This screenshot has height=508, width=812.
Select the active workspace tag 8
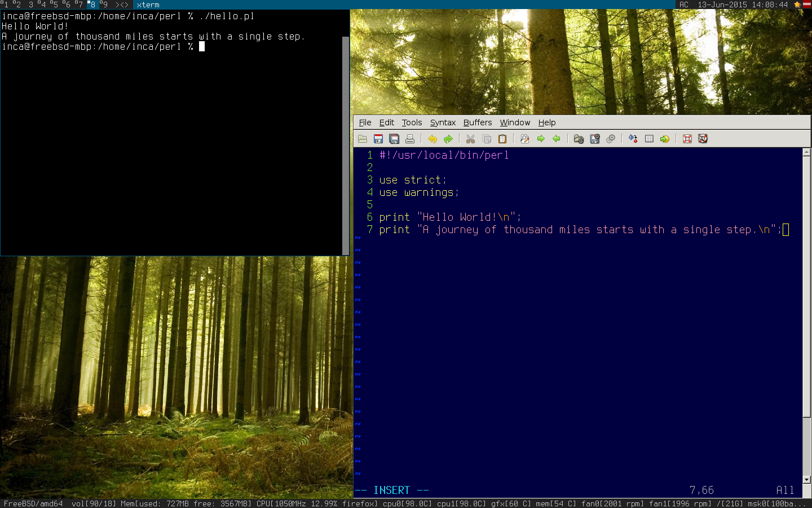tap(92, 5)
